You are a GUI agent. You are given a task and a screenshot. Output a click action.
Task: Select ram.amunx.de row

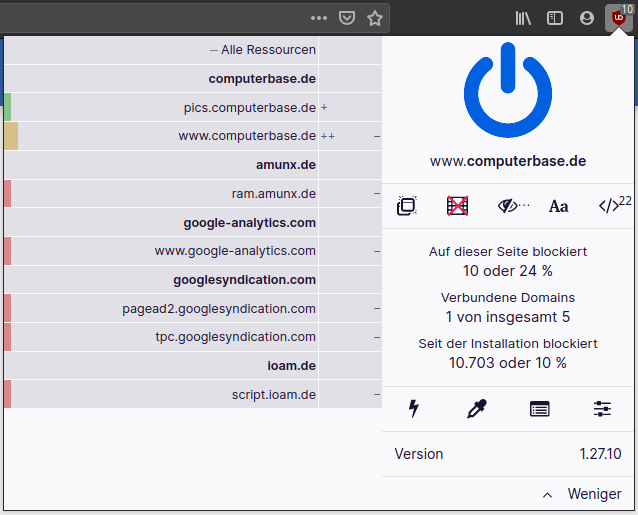pos(161,194)
